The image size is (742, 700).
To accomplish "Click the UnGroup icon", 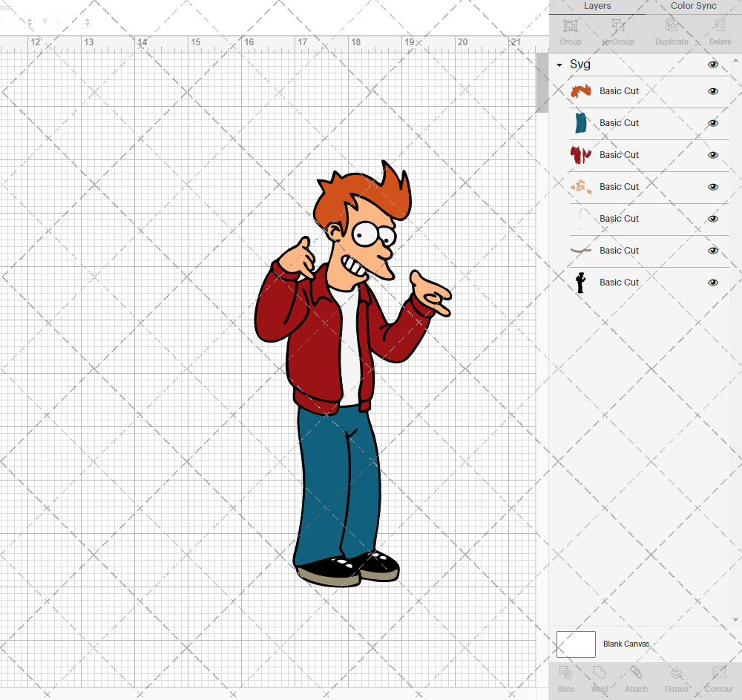I will pyautogui.click(x=618, y=25).
